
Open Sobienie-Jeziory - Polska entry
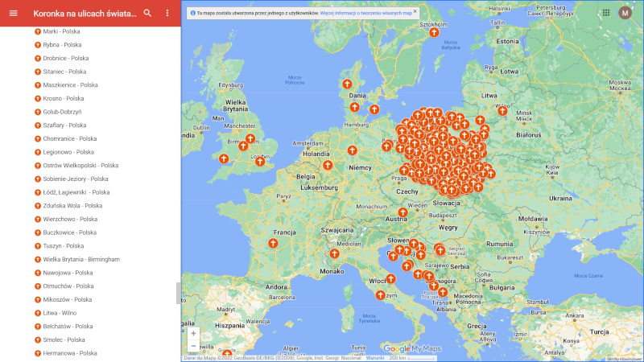[76, 179]
